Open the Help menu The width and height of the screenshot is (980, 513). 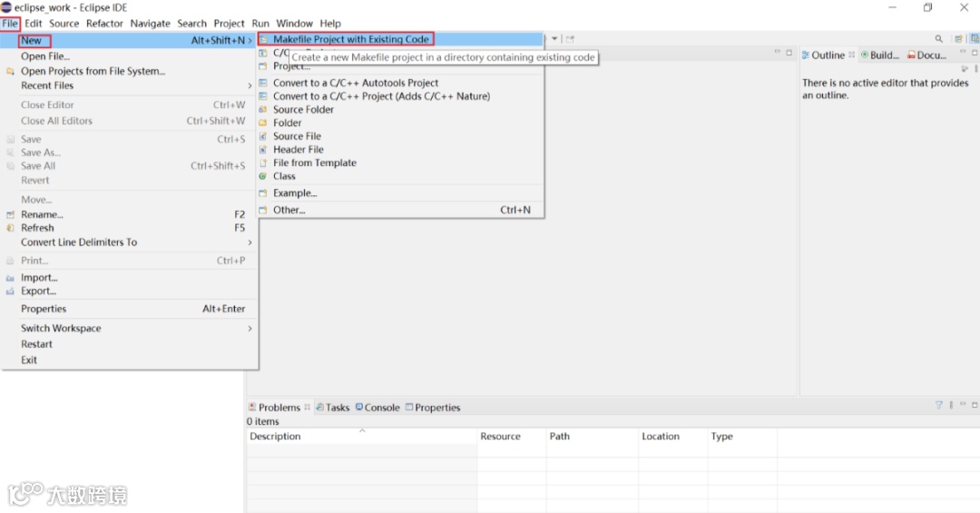[330, 24]
